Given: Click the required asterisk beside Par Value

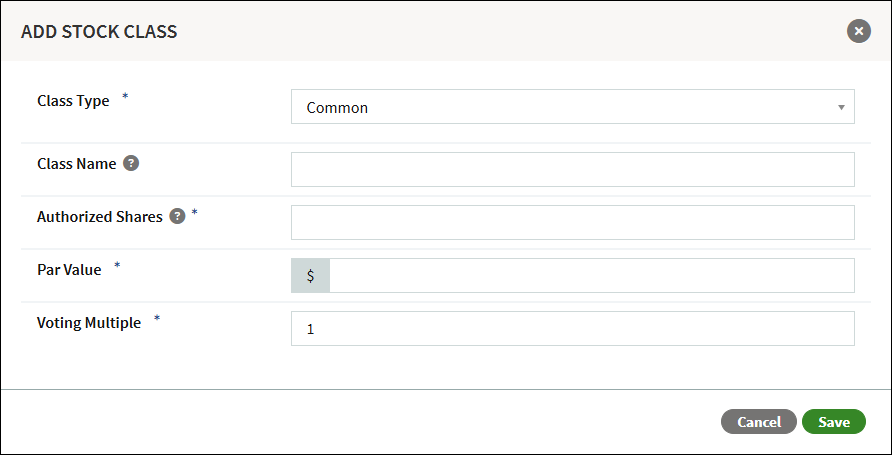Looking at the screenshot, I should click(x=117, y=266).
